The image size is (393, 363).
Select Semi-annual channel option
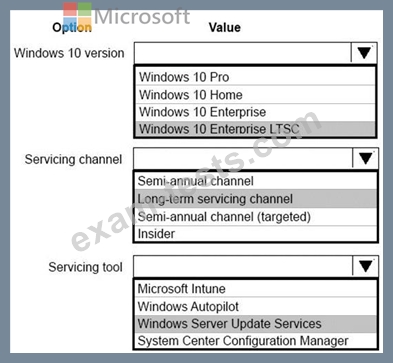coord(256,181)
